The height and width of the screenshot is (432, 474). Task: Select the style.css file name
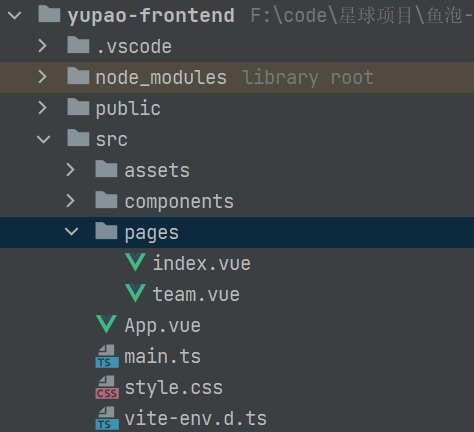click(x=174, y=388)
